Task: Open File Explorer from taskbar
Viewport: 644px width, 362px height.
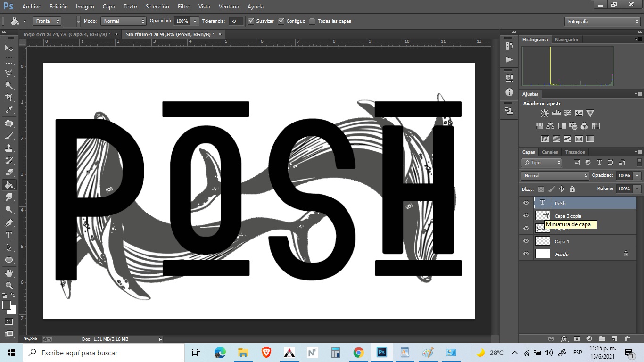Action: 243,353
